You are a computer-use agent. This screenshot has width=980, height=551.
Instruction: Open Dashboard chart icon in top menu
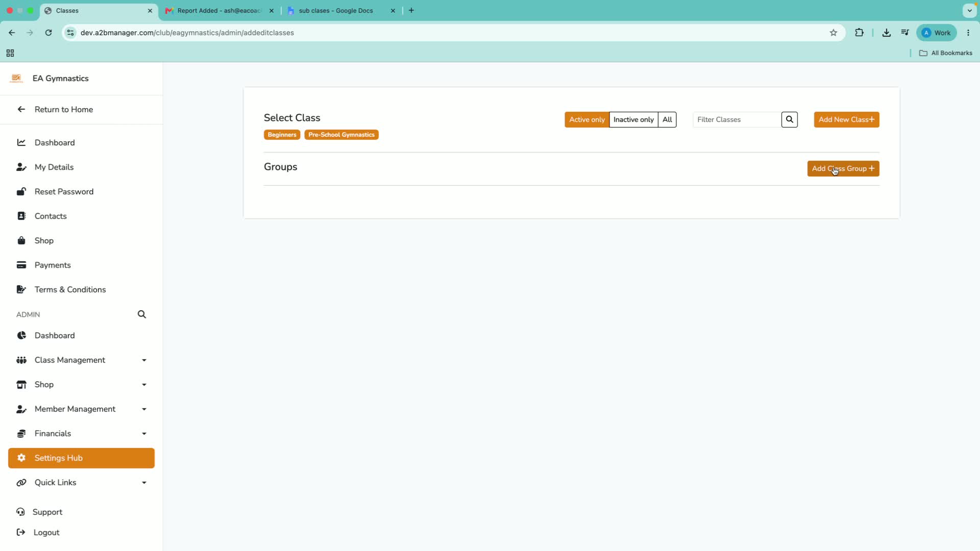(21, 142)
